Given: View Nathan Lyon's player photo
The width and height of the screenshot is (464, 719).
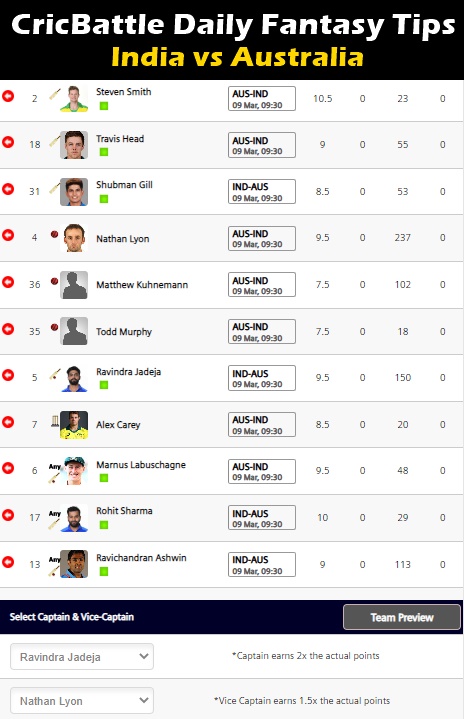Looking at the screenshot, I should point(74,238).
